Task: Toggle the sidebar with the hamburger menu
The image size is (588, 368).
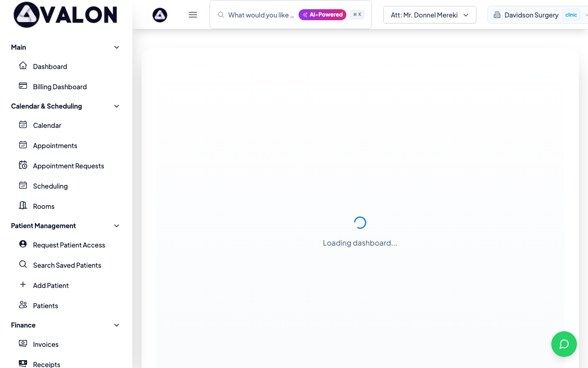Action: (193, 15)
